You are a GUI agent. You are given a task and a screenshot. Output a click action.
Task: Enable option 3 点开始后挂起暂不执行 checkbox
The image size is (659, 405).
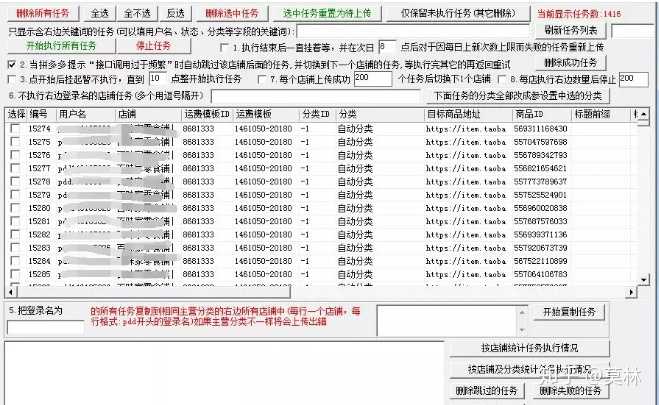(11, 78)
